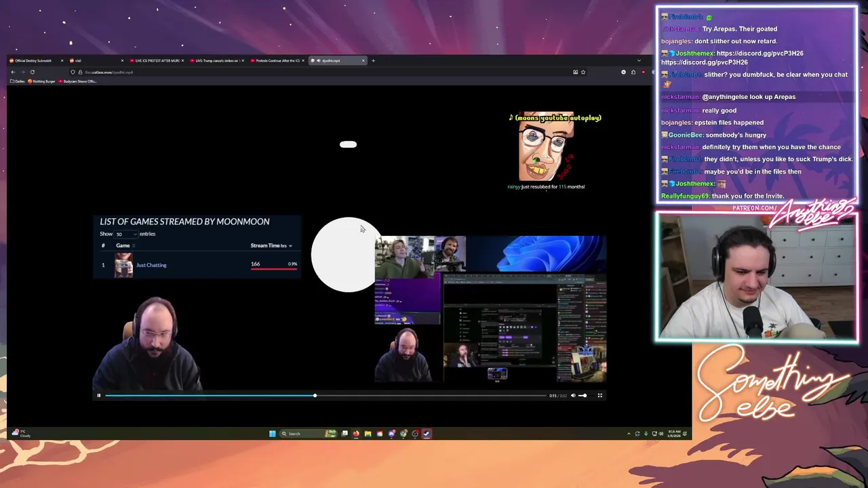Viewport: 868px width, 488px height.
Task: Close the Official Destiny Subreddit tab
Action: pyautogui.click(x=62, y=60)
